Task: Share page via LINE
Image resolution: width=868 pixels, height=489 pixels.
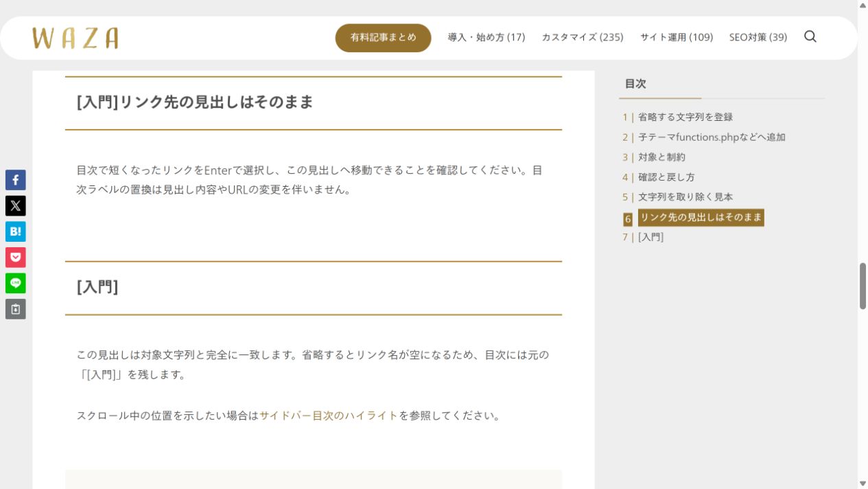Action: point(16,283)
